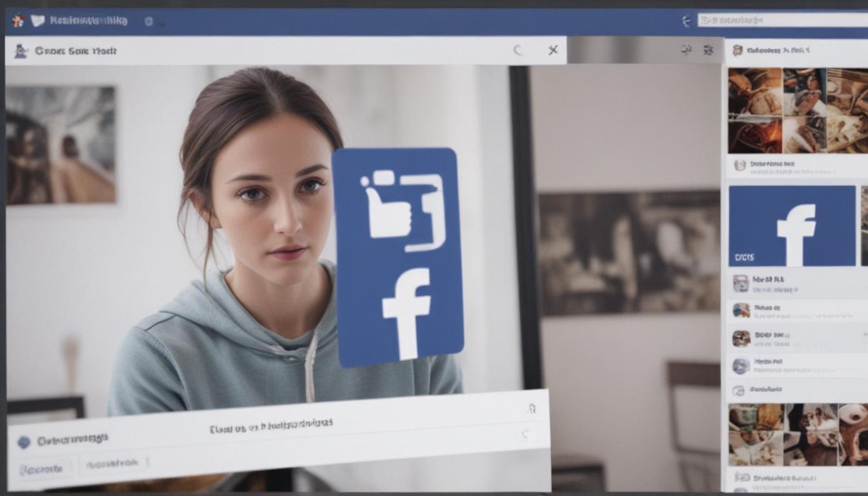Select the white page title in the blue header

89,21
